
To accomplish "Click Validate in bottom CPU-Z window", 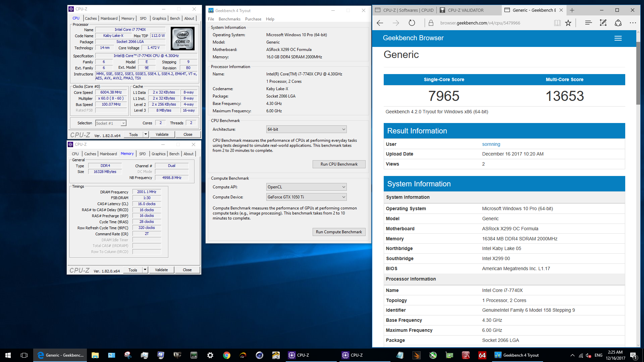I will click(161, 270).
